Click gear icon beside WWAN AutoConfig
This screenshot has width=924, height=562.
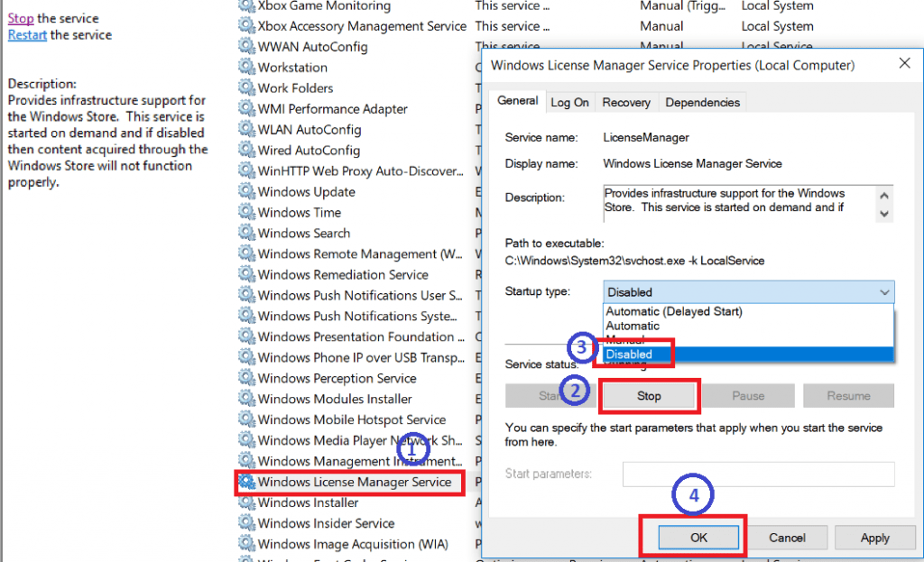[x=246, y=46]
